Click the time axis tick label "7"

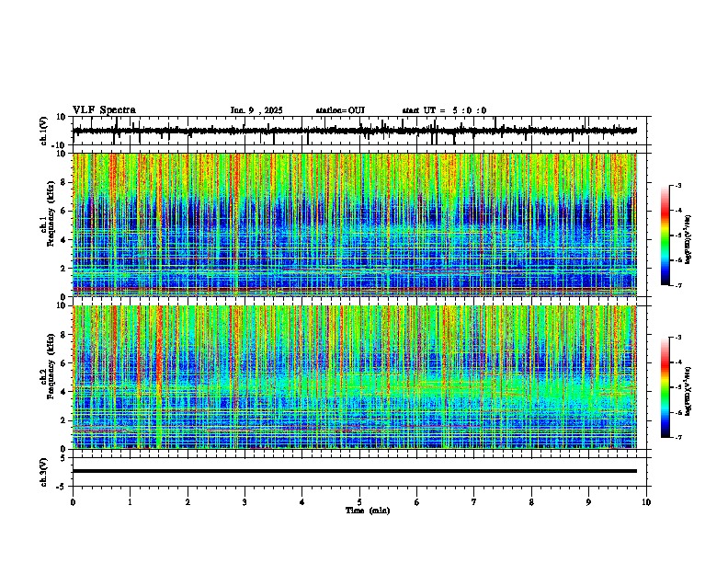coord(474,502)
